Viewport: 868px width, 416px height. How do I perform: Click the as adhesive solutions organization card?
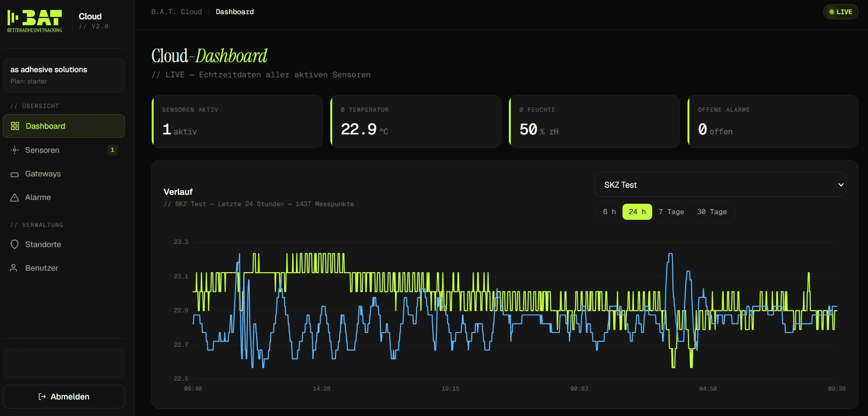[64, 75]
